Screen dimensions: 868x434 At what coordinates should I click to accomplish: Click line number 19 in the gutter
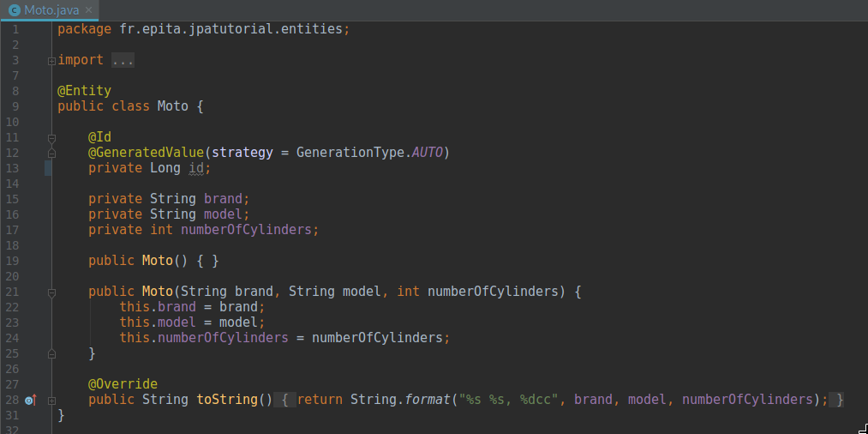click(x=12, y=261)
